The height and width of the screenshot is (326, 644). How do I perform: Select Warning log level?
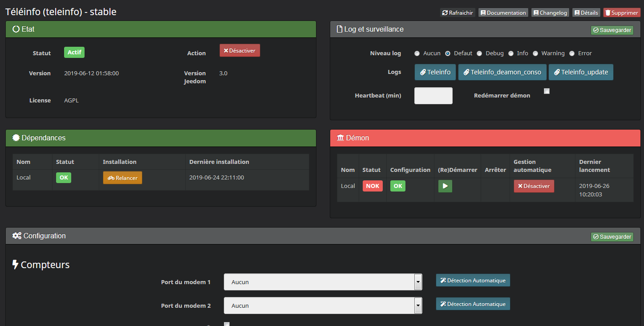(535, 53)
